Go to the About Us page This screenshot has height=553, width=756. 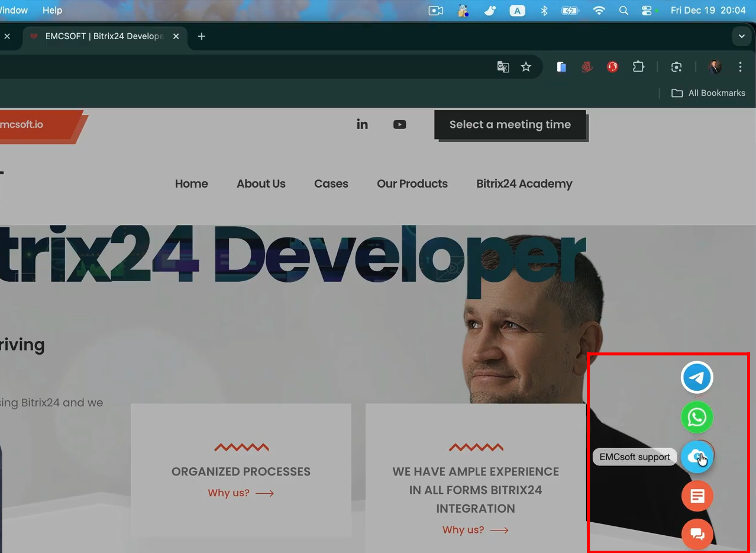click(261, 184)
